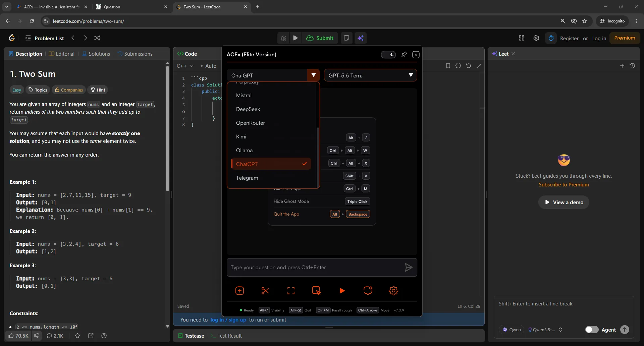Click the orange play icon in ACEx
Viewport: 644px width, 346px height.
pos(342,291)
